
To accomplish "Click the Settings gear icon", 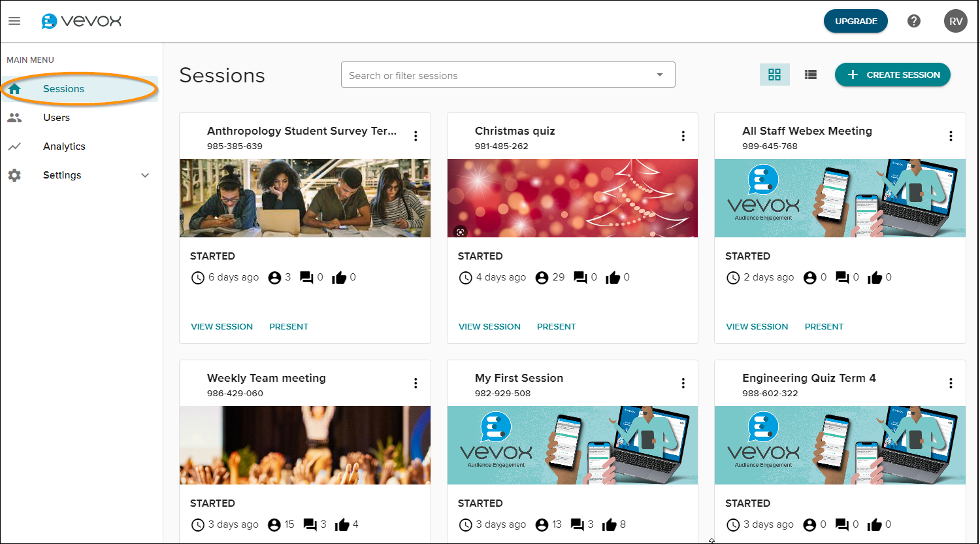I will pyautogui.click(x=14, y=175).
